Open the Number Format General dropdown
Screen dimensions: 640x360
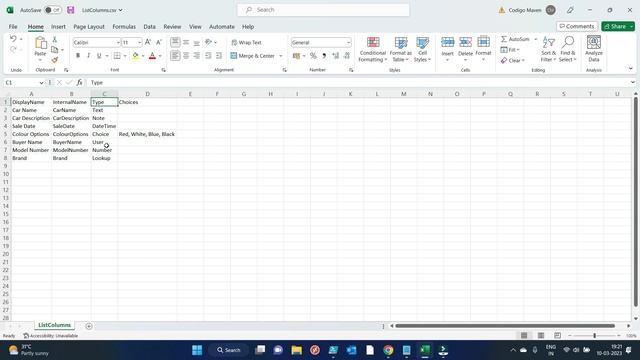coord(349,42)
